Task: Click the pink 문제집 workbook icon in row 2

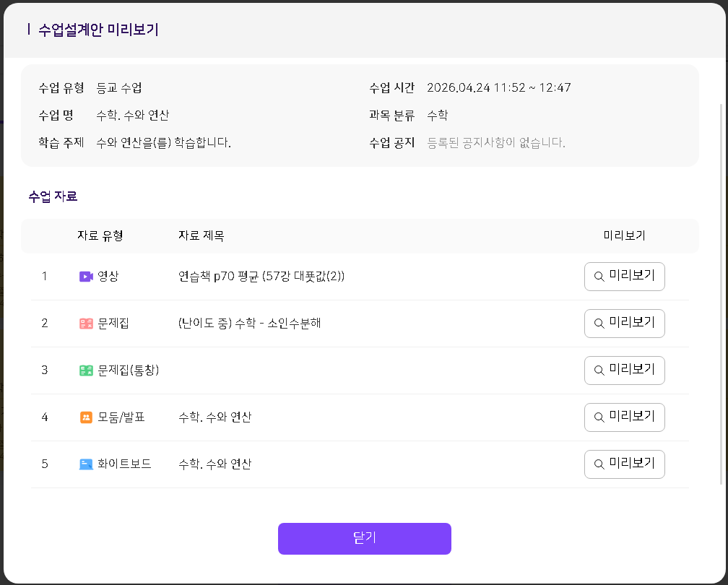Action: click(86, 324)
